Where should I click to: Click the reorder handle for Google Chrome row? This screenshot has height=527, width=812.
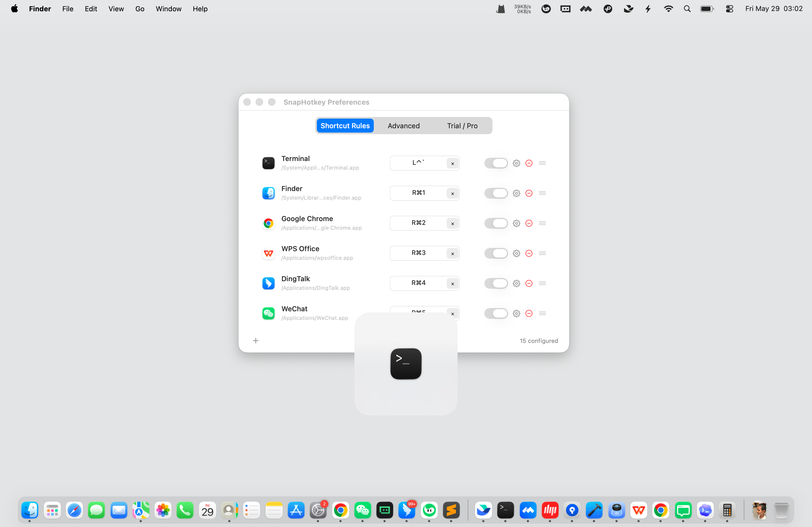point(542,223)
